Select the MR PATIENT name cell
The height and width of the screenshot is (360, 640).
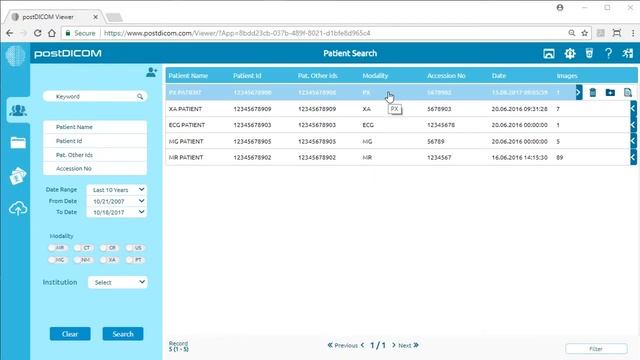pos(186,157)
